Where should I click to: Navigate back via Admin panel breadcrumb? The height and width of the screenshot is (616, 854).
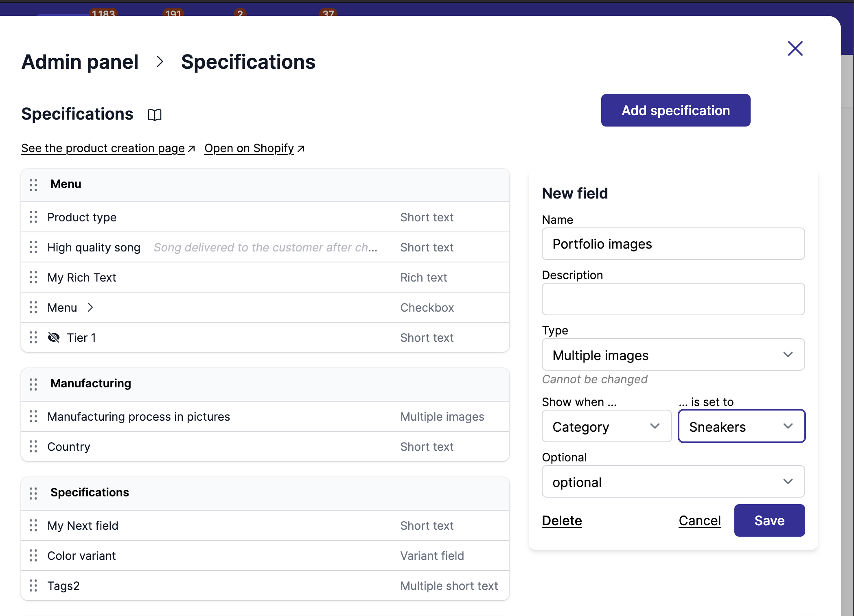pos(80,62)
